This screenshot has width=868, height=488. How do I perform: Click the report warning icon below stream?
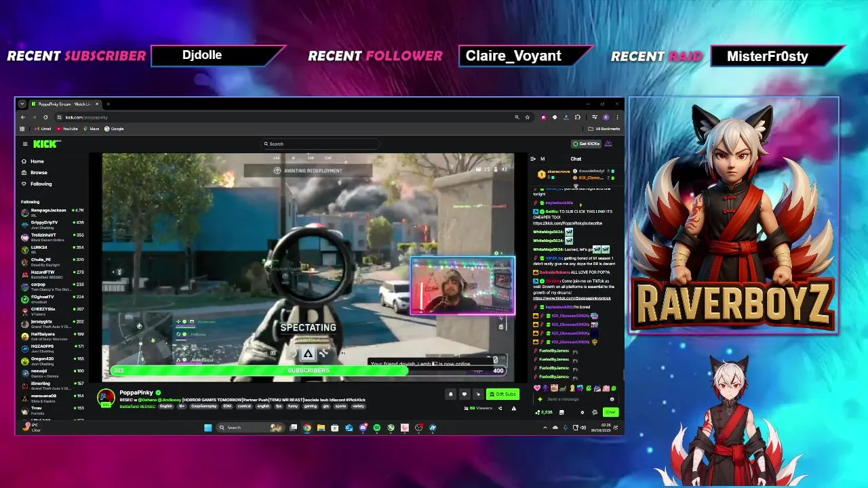(x=513, y=408)
